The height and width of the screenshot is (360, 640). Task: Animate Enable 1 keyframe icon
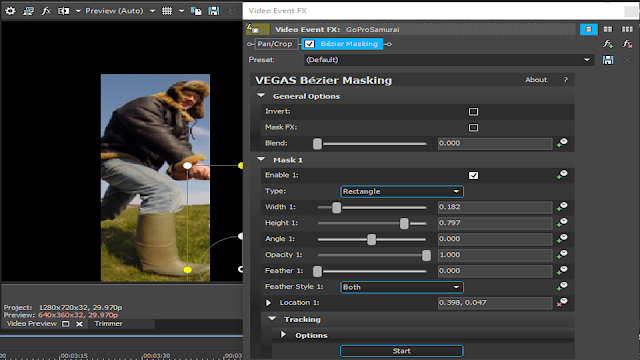(562, 175)
